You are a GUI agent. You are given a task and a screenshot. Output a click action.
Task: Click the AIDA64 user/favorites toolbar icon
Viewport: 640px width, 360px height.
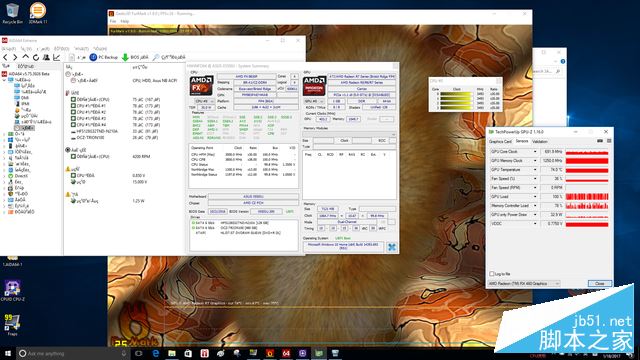pyautogui.click(x=46, y=58)
